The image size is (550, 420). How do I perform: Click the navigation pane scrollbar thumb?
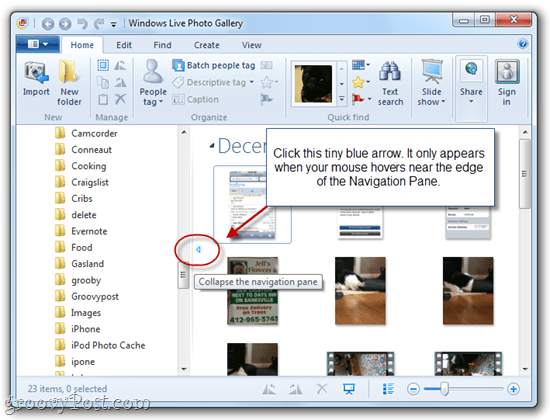pyautogui.click(x=183, y=275)
